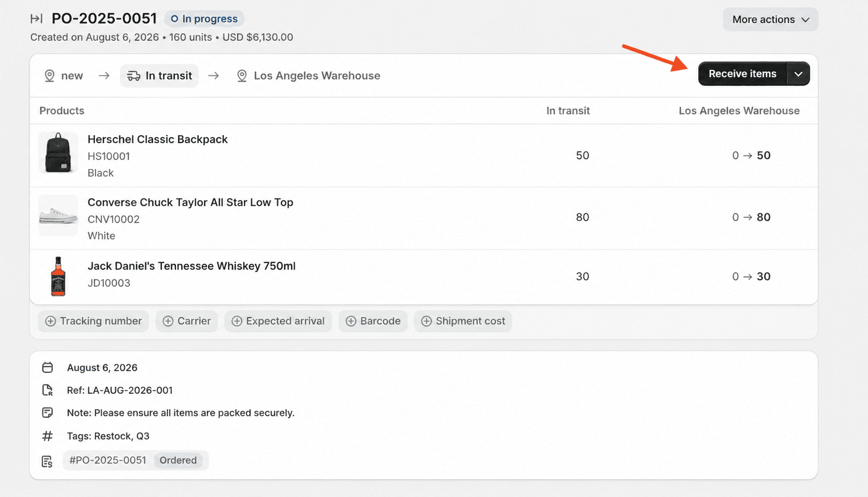Open the Jack Daniel's whiskey bottle thumbnail

(x=58, y=276)
